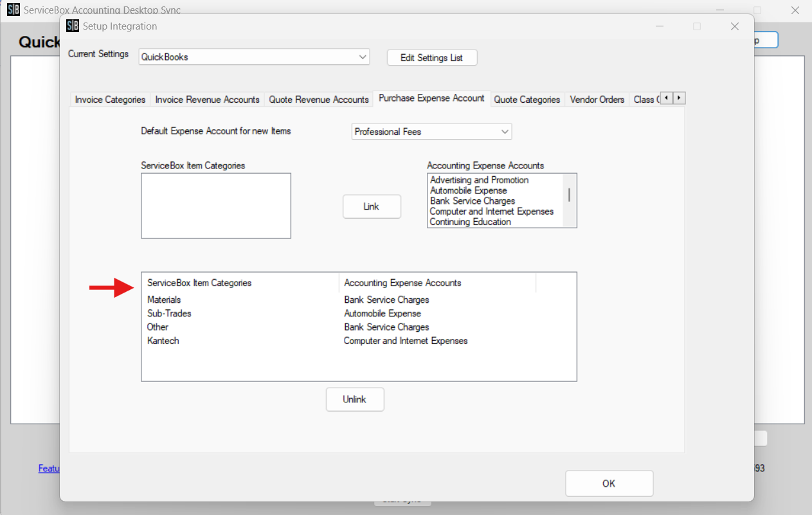Screen dimensions: 812x515
Task: Close the ServiceBox Accounting Desktop Sync window
Action: (795, 10)
